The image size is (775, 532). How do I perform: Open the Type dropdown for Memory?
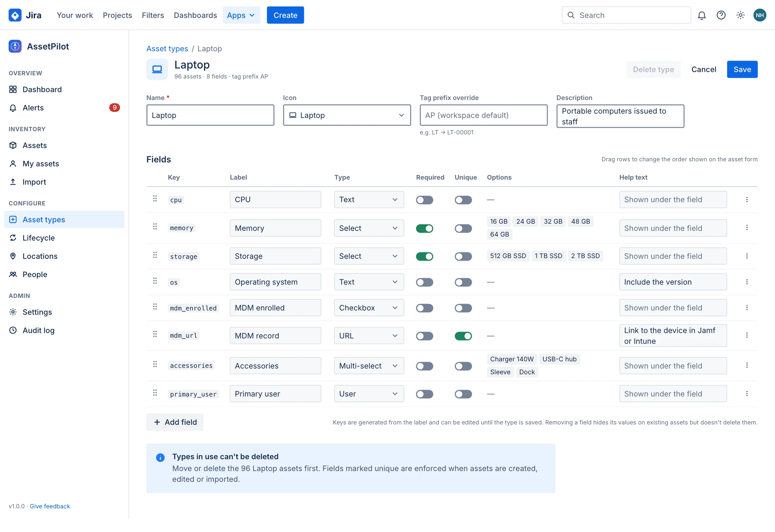click(369, 228)
